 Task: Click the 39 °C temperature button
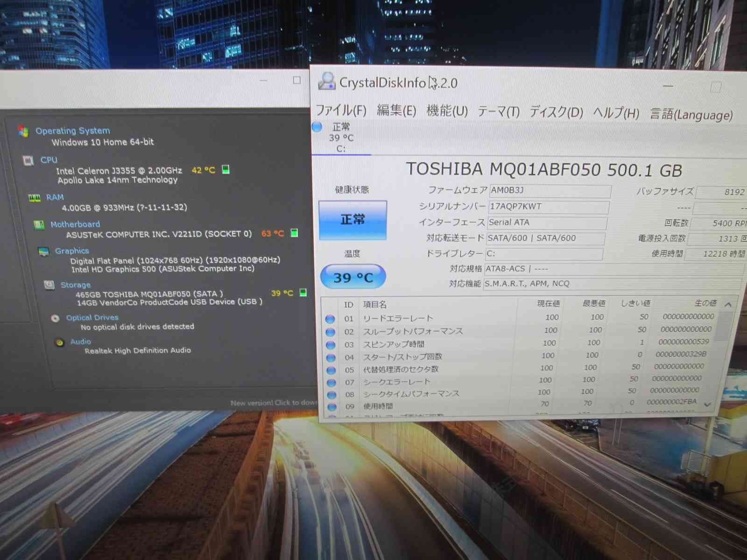[x=353, y=277]
